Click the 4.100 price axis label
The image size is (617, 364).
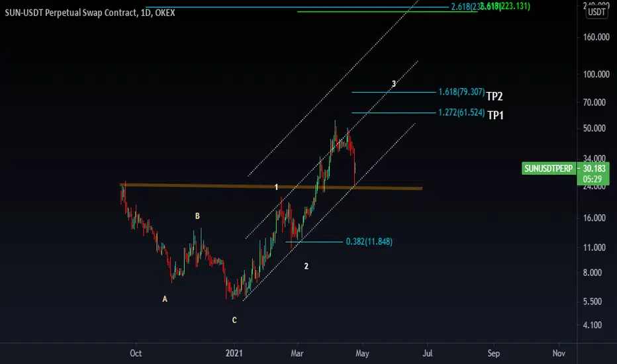tap(593, 325)
